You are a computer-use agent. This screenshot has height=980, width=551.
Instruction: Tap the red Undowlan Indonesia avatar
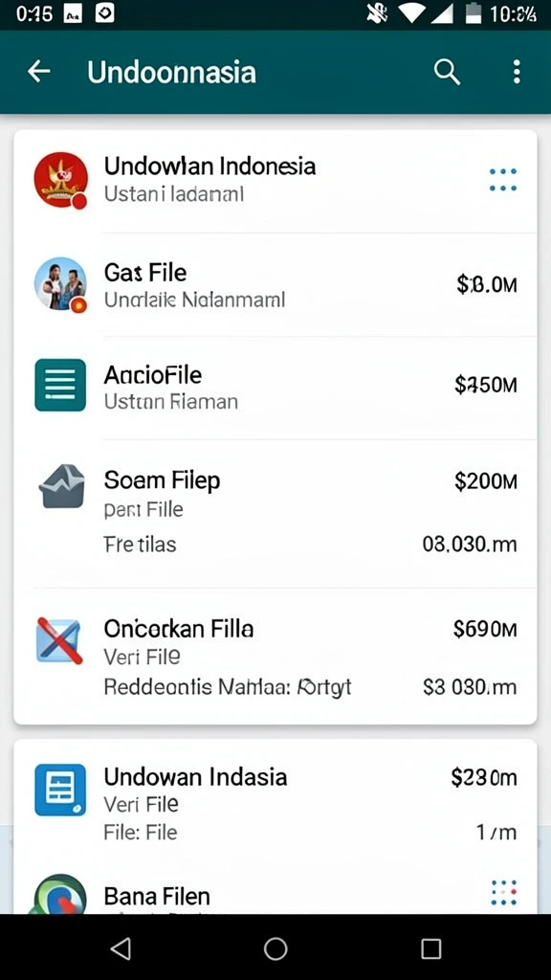tap(60, 180)
